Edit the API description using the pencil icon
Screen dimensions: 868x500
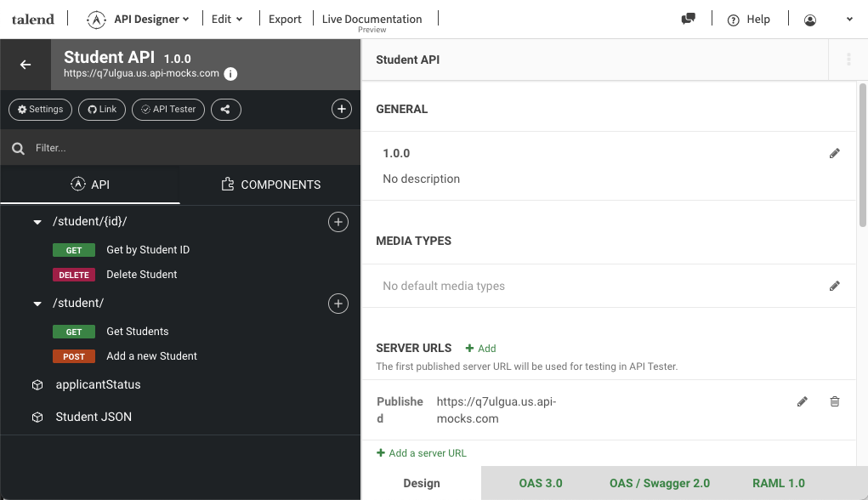(834, 153)
